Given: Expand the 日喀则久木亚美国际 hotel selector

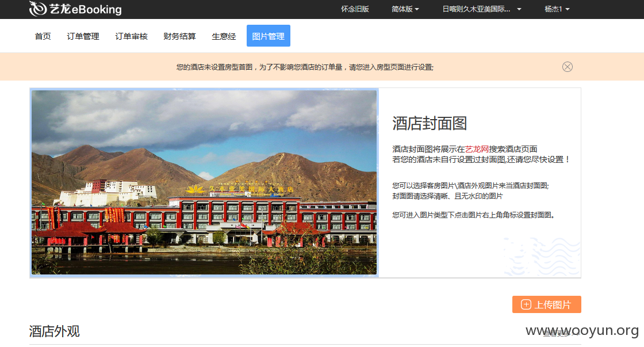Looking at the screenshot, I should tap(482, 9).
